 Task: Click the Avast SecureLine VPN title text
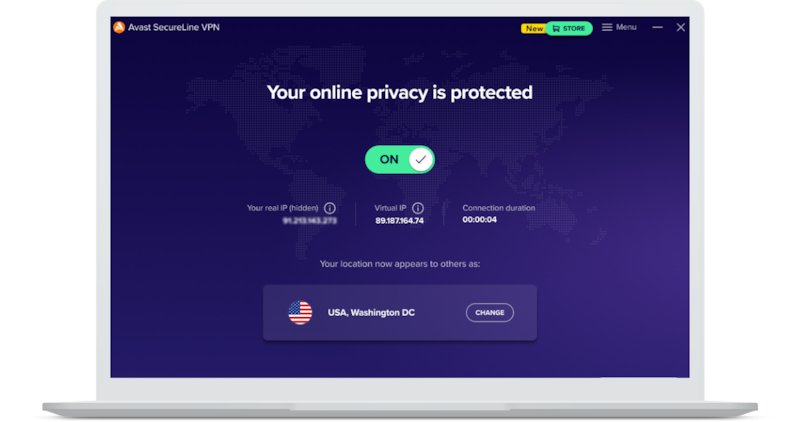tap(173, 28)
